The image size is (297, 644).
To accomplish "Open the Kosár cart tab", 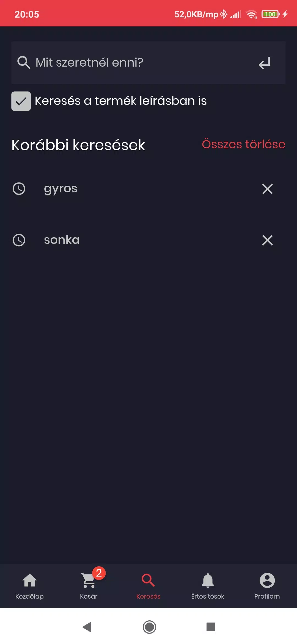I will (89, 586).
